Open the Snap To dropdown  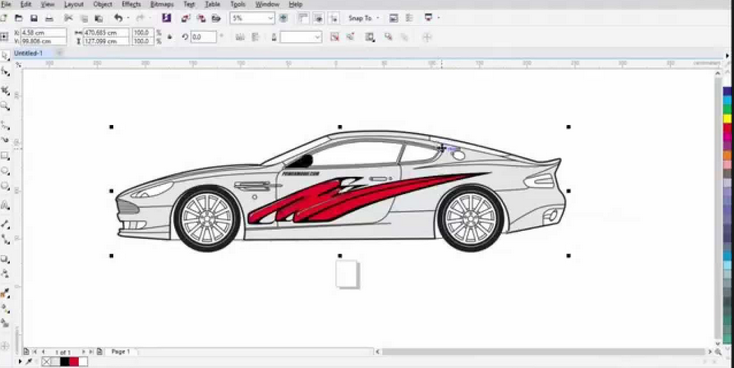(x=364, y=18)
